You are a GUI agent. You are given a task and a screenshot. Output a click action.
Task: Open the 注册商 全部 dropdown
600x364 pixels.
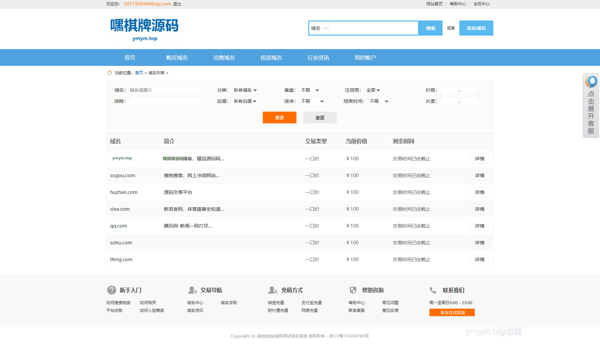pyautogui.click(x=373, y=90)
